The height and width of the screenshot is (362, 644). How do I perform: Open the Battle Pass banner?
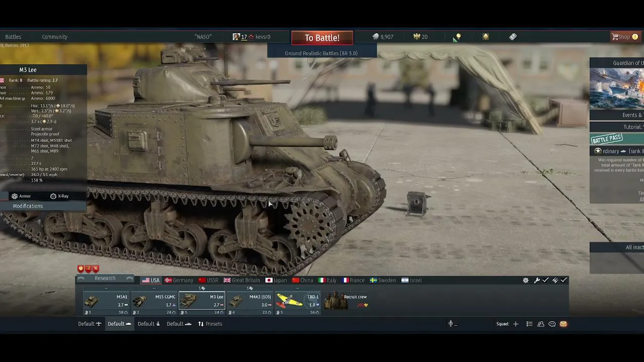pos(617,139)
